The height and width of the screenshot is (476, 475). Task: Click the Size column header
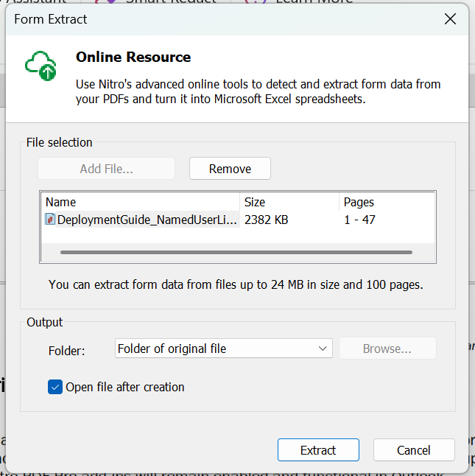click(289, 202)
